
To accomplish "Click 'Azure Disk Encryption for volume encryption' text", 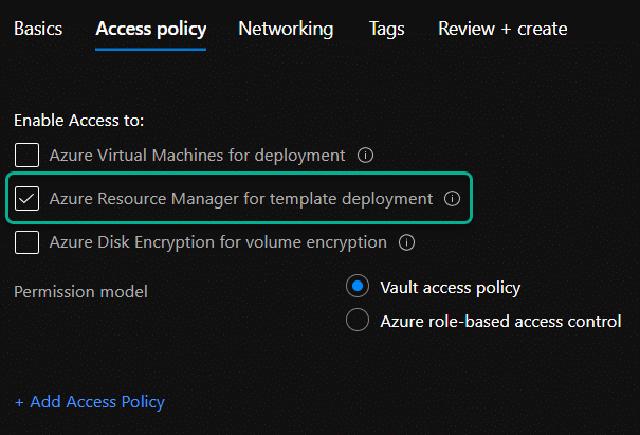I will (218, 242).
